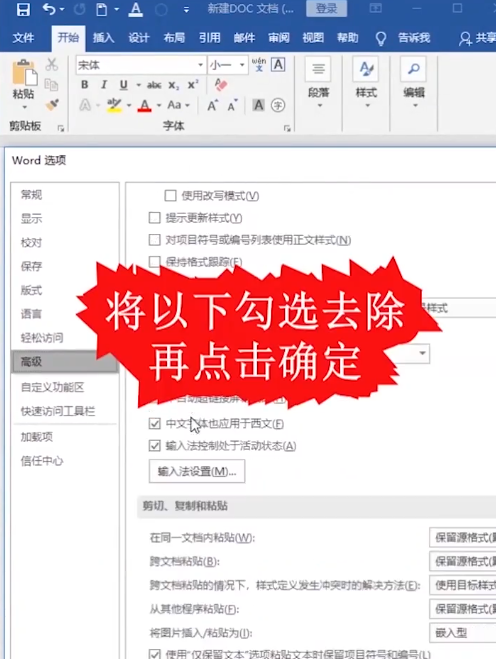This screenshot has height=659, width=496.
Task: Switch to the 审阅 ribbon tab
Action: pos(279,38)
